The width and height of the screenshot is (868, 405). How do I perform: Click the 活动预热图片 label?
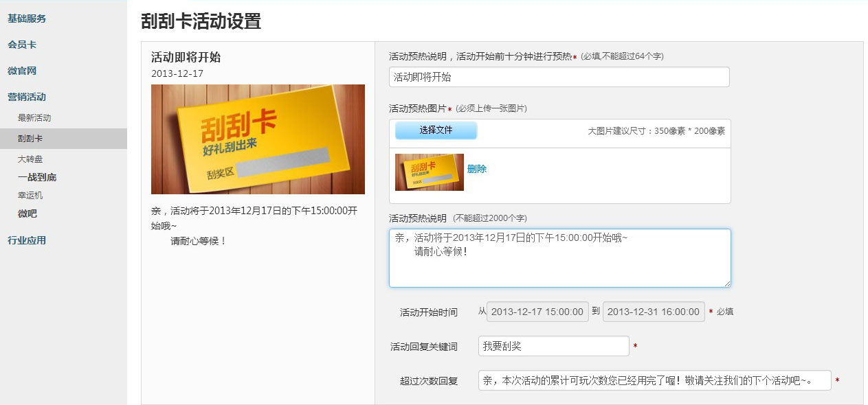tap(418, 108)
